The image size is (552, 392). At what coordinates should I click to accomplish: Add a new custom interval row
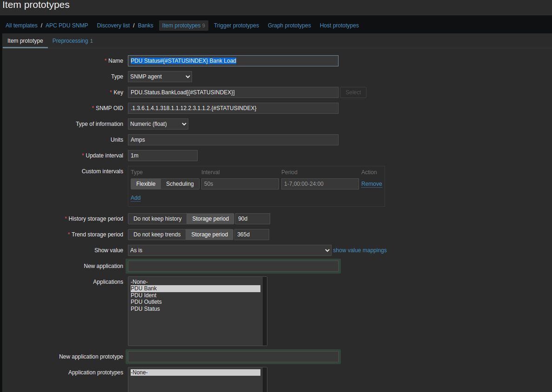[135, 198]
